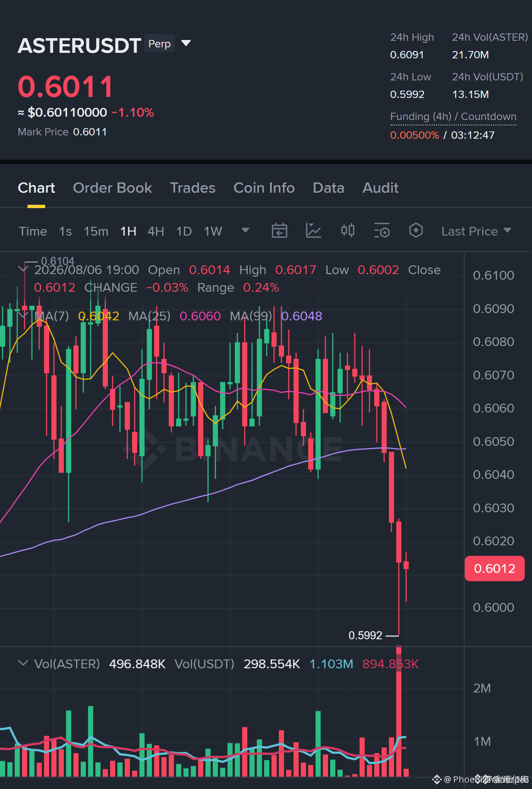Select the Time chart interval

[33, 231]
